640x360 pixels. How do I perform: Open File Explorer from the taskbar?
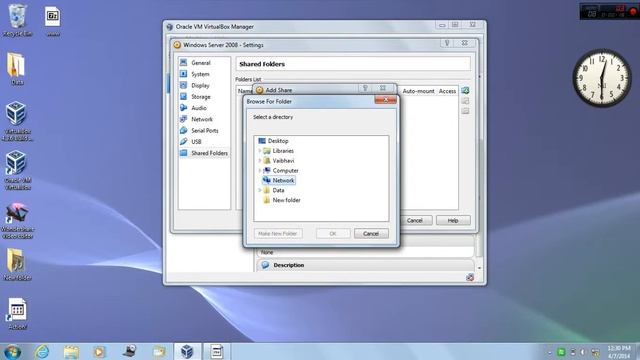[71, 351]
